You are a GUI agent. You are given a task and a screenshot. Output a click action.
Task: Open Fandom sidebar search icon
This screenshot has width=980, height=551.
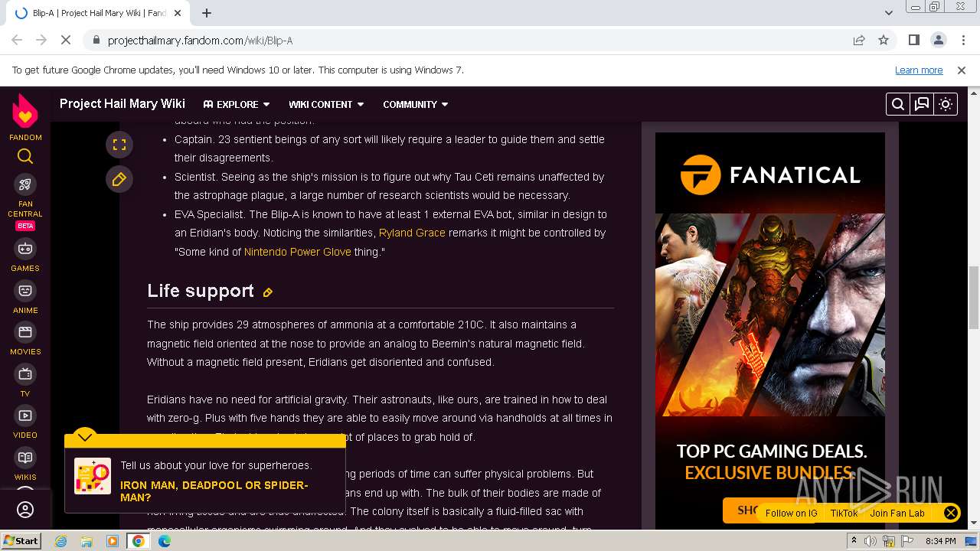tap(25, 157)
